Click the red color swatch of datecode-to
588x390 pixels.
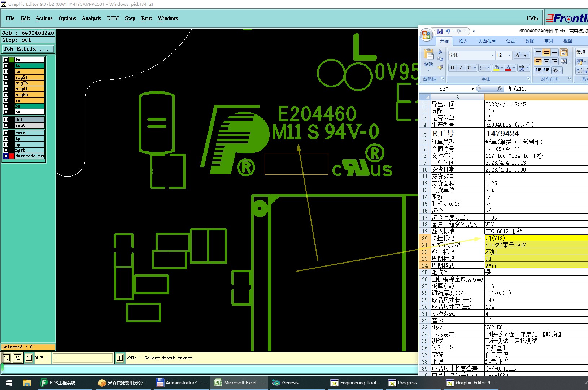[12, 156]
